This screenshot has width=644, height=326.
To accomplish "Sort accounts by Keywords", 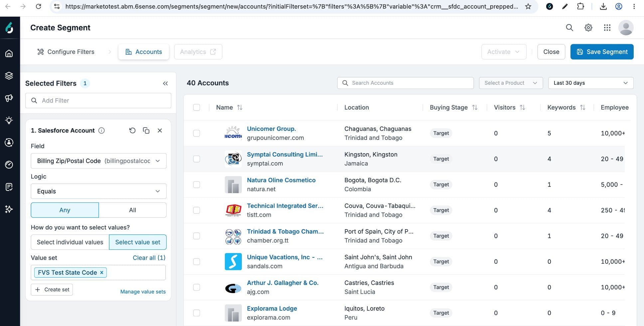I will [x=582, y=107].
